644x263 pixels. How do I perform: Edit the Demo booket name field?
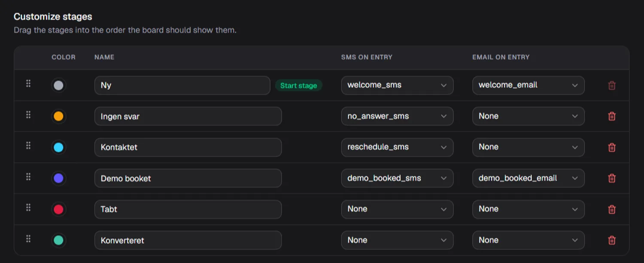(x=188, y=178)
